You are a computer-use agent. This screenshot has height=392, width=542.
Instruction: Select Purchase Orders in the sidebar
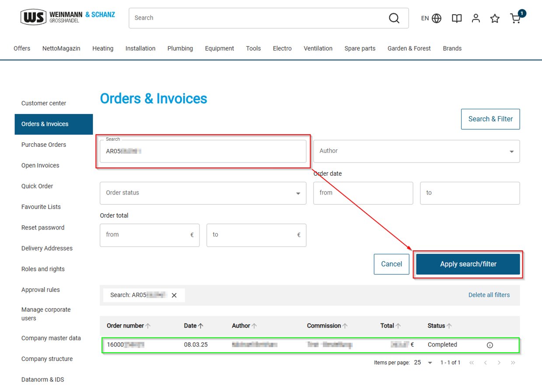pyautogui.click(x=44, y=145)
